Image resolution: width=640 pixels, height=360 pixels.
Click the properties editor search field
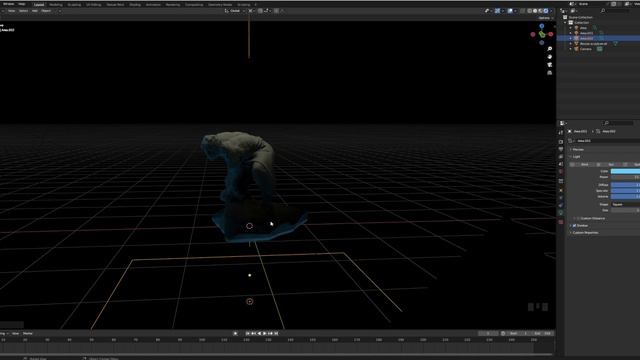click(x=618, y=123)
